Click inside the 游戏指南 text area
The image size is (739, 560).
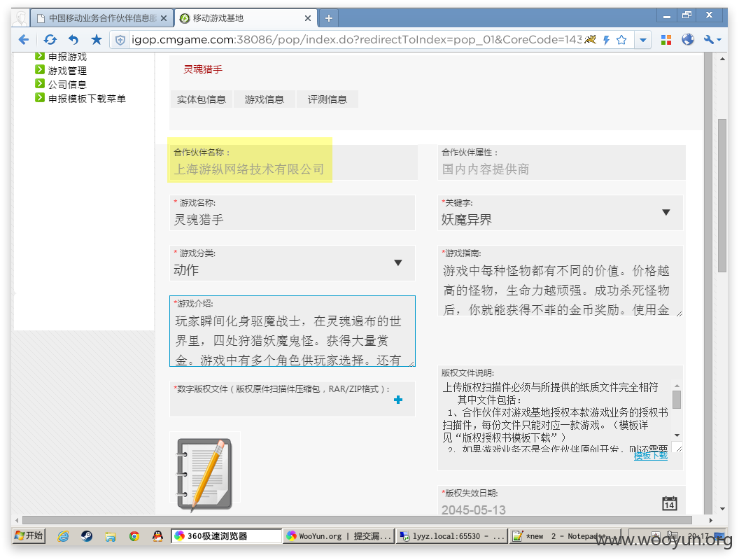[x=561, y=281]
